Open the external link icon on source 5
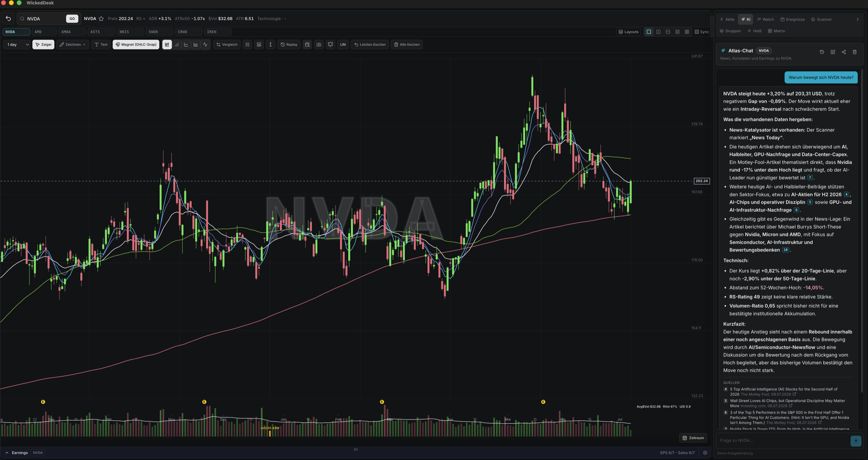 click(791, 405)
